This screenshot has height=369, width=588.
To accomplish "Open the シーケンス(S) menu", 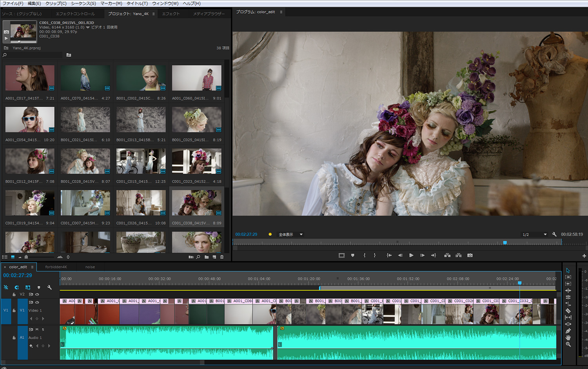I will pos(83,3).
